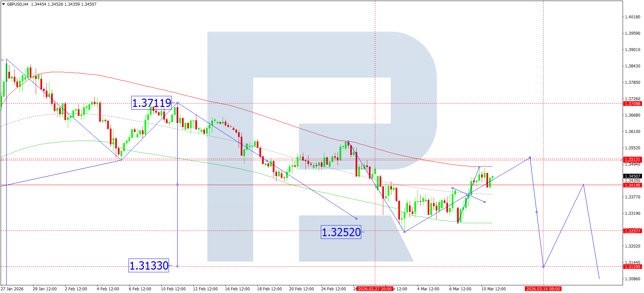Select the forecast line anchor at the 1.31295 low
The image size is (644, 293).
coord(544,267)
